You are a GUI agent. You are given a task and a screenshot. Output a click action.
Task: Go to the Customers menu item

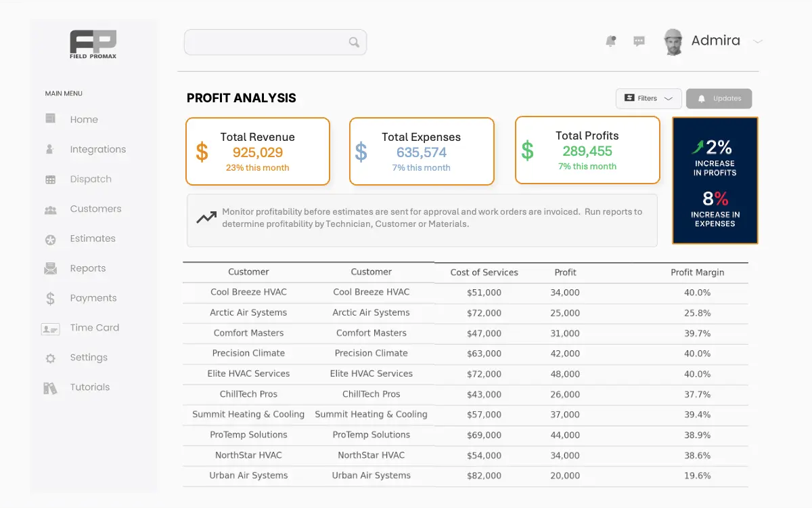[x=95, y=209]
